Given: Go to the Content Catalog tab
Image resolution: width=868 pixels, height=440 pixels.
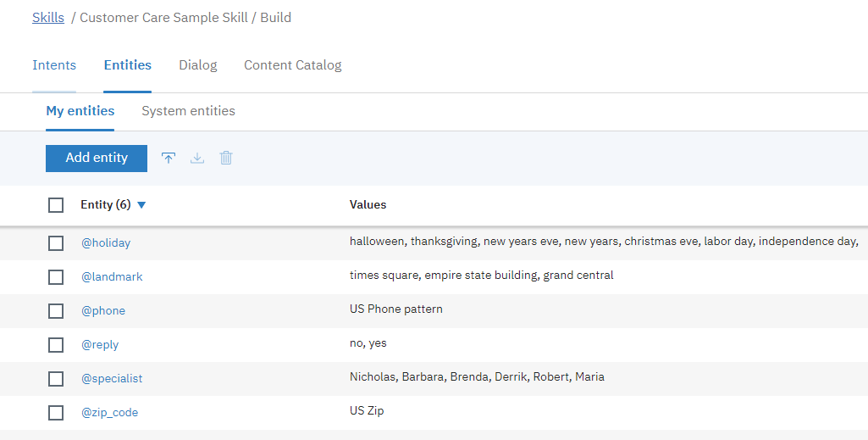Looking at the screenshot, I should [x=292, y=65].
